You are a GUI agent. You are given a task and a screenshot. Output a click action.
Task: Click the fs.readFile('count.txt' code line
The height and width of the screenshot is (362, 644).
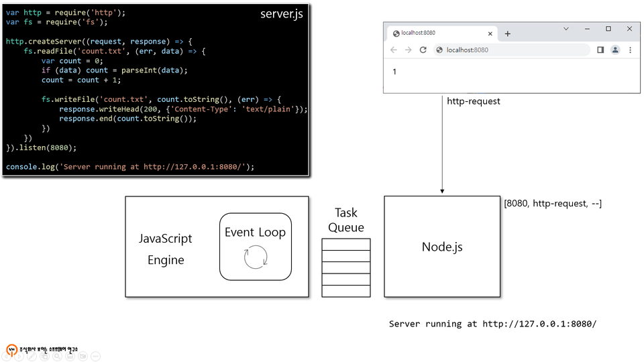(115, 52)
